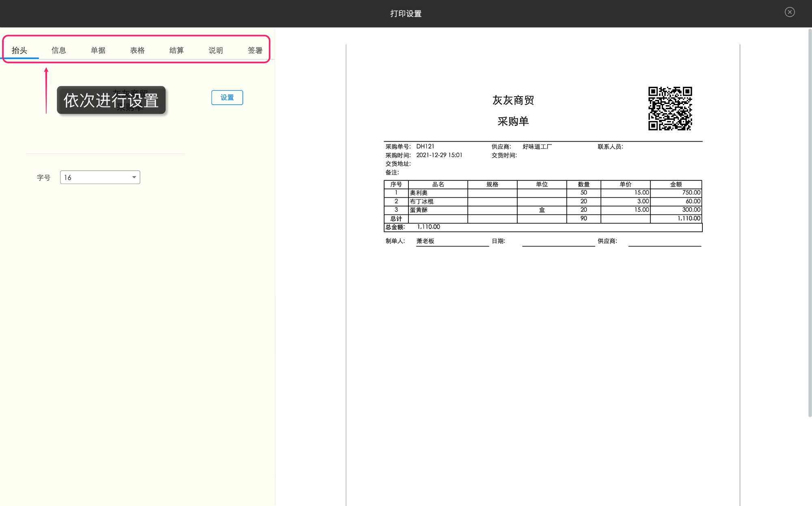The height and width of the screenshot is (506, 812).
Task: Click the 制单人 value 萧老板
Action: [425, 241]
